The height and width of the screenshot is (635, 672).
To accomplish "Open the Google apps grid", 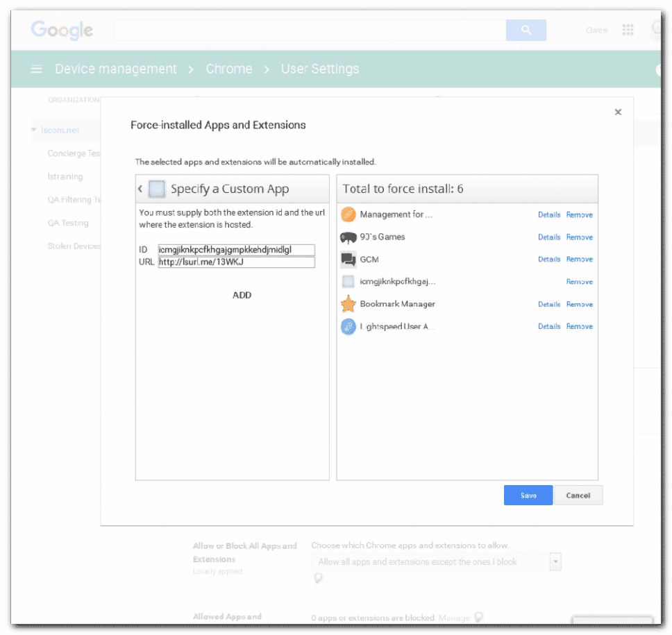I will [628, 30].
